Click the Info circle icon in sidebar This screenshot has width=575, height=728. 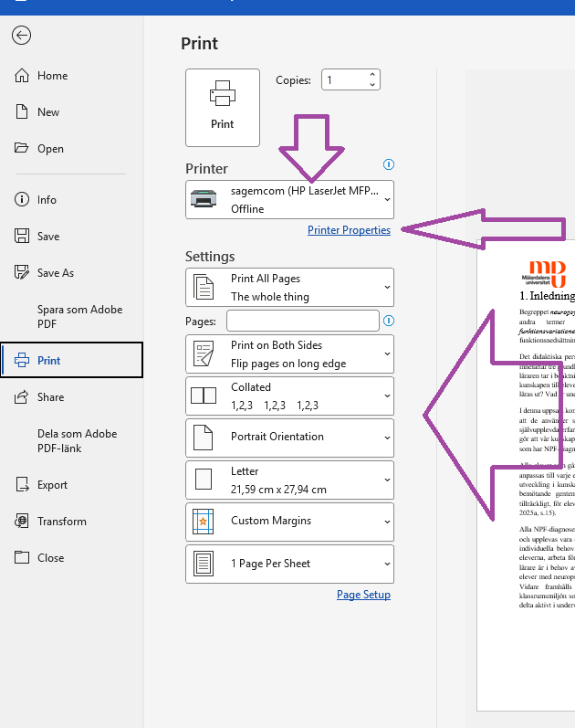(22, 199)
